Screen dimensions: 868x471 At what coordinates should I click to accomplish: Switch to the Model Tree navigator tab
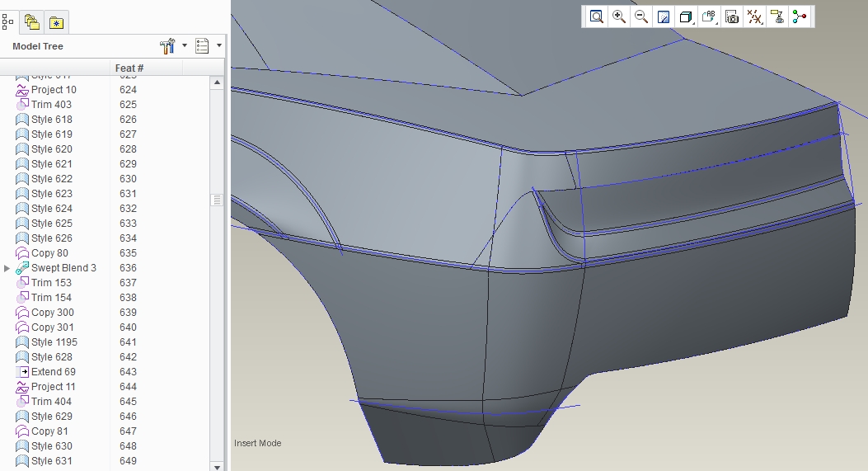[x=7, y=21]
